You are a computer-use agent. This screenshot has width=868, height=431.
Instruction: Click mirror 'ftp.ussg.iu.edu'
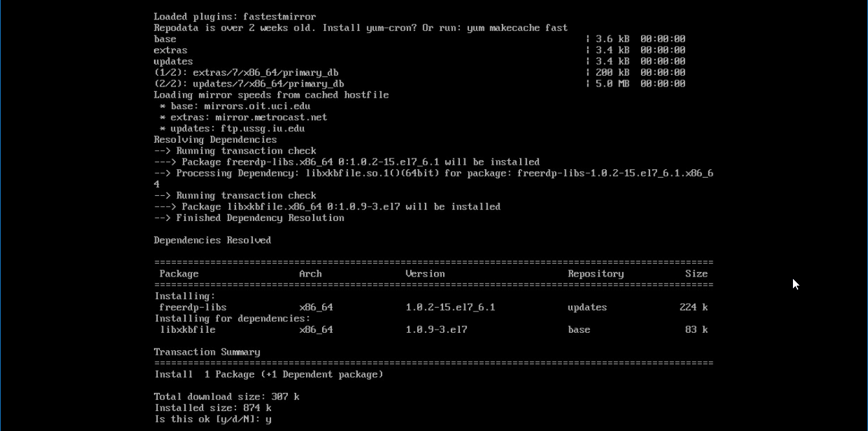point(263,129)
